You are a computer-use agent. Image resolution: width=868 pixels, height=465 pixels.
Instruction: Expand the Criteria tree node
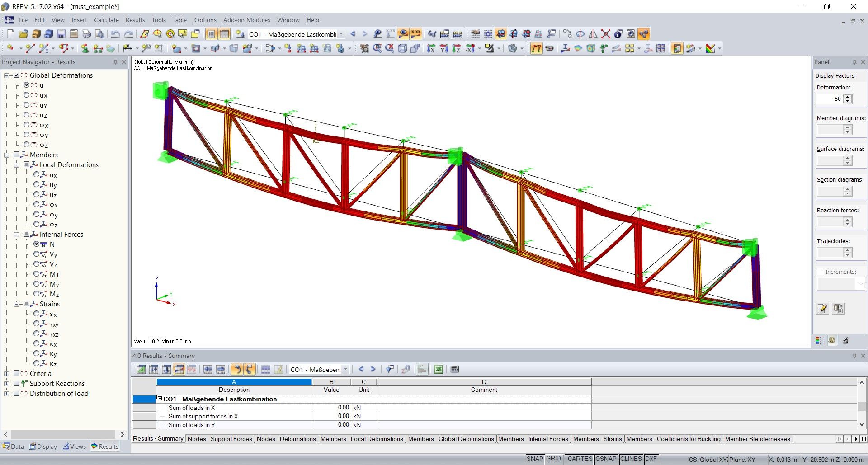(x=5, y=374)
